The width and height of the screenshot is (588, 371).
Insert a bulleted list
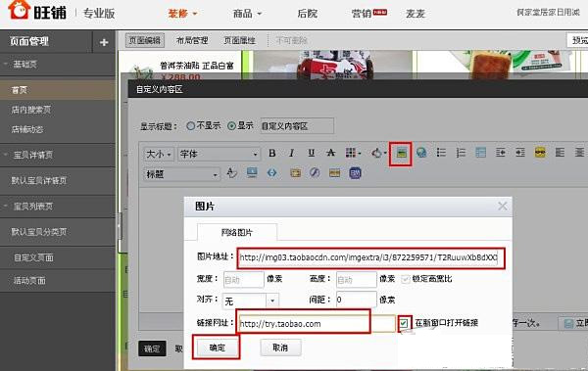tap(441, 153)
